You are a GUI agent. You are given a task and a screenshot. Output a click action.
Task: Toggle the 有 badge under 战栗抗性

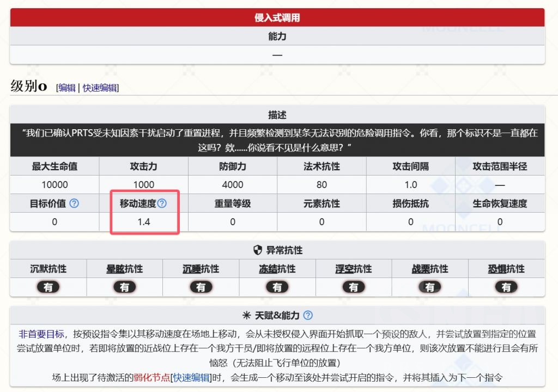(x=429, y=286)
